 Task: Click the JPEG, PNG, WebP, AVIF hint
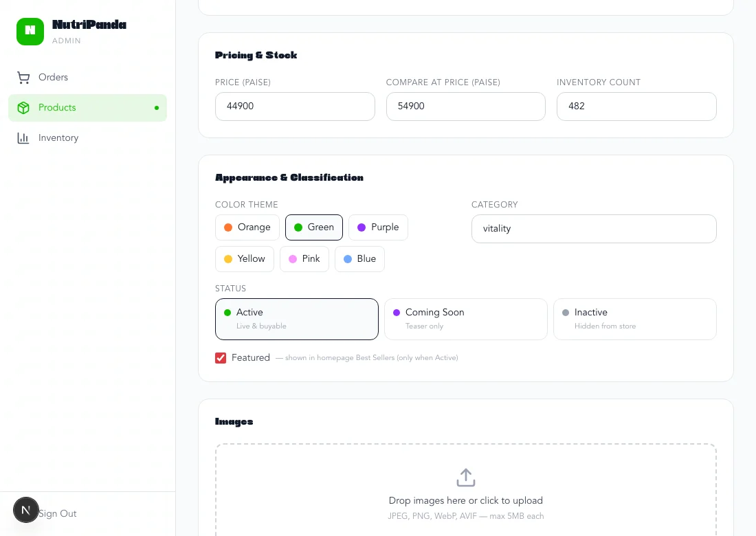[466, 516]
